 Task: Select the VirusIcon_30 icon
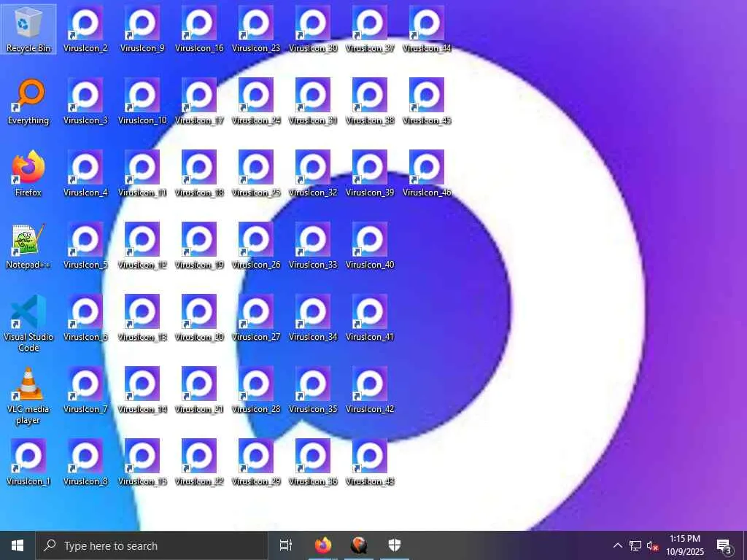pyautogui.click(x=313, y=29)
